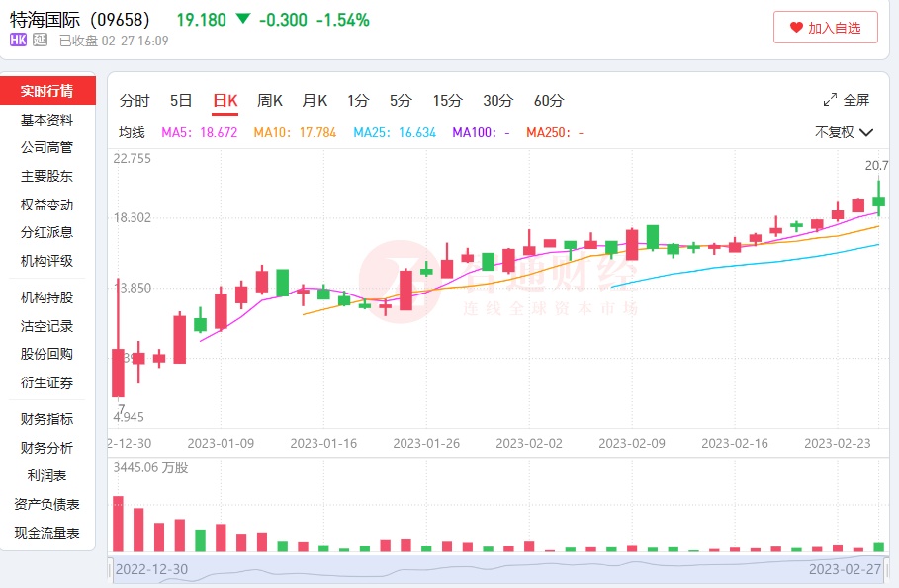Select the 周K chart tab
899x588 pixels.
click(x=269, y=100)
